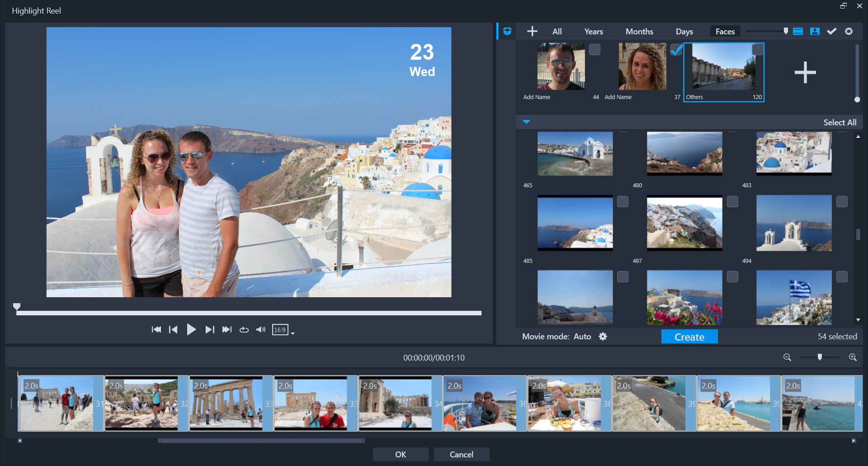Click the photo grid vertical scrollbar

click(x=858, y=234)
